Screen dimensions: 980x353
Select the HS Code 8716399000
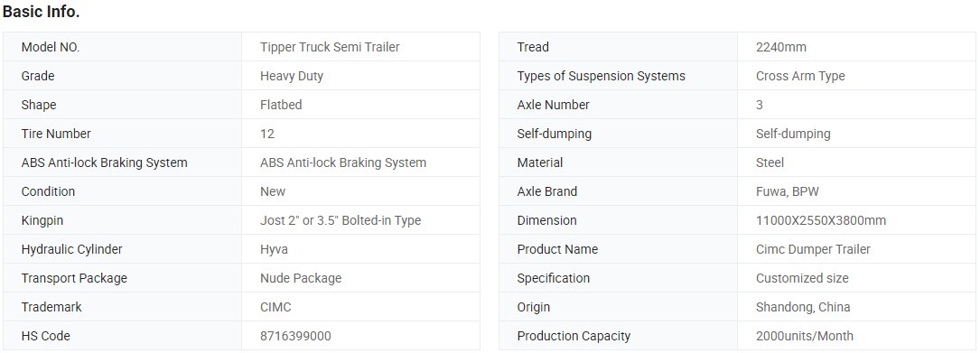295,336
